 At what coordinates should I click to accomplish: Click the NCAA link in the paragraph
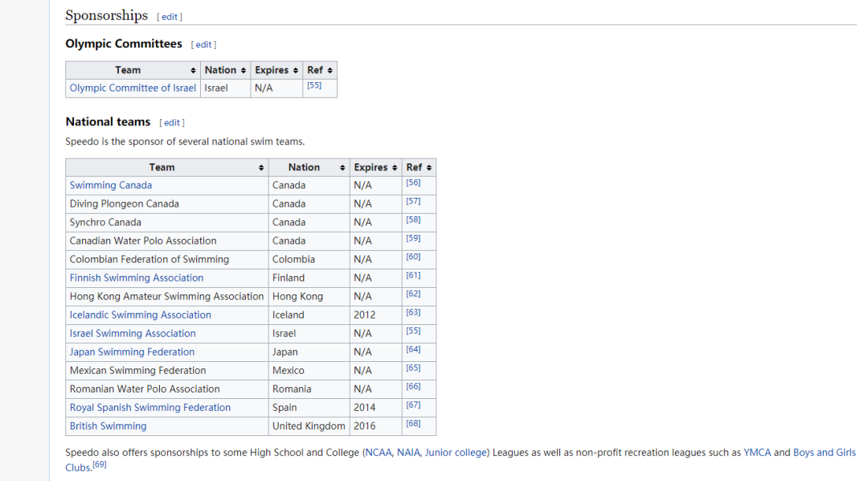point(379,453)
